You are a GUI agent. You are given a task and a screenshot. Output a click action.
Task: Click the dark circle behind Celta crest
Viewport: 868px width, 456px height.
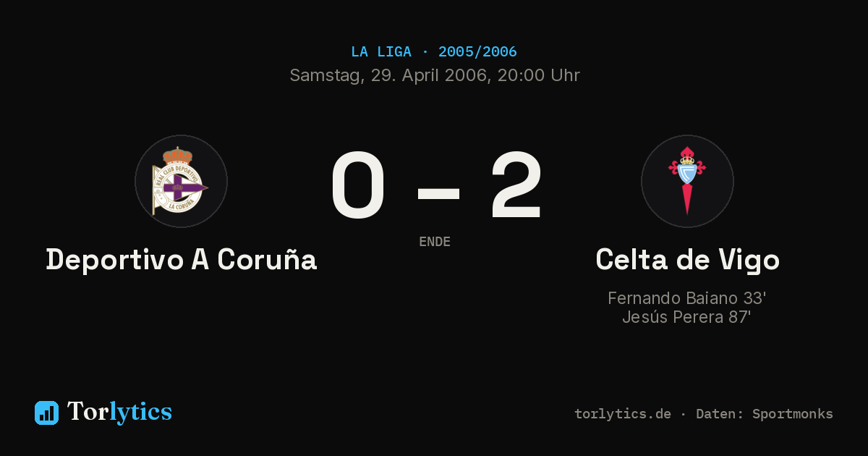[x=687, y=181]
